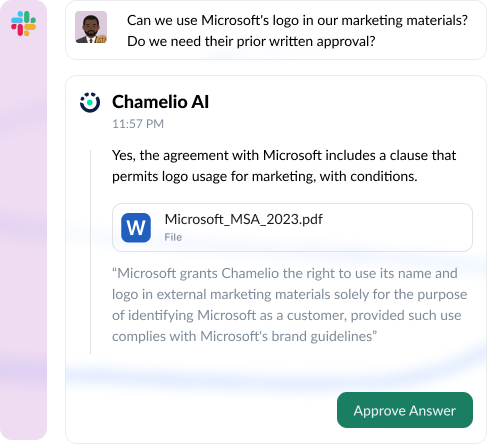Click the blue Word document icon
Viewport: 487px width, 444px height.
pyautogui.click(x=136, y=228)
